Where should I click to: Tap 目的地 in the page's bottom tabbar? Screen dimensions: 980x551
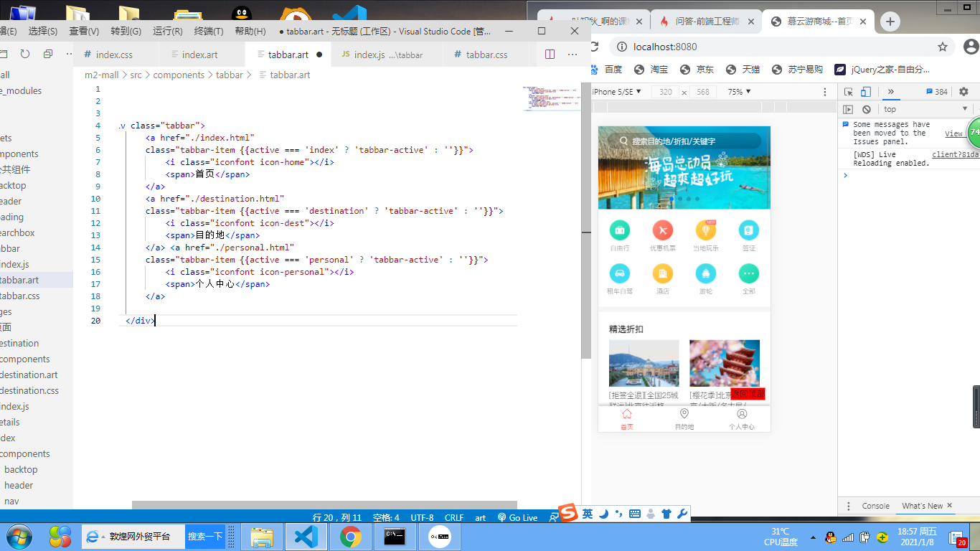pyautogui.click(x=684, y=420)
